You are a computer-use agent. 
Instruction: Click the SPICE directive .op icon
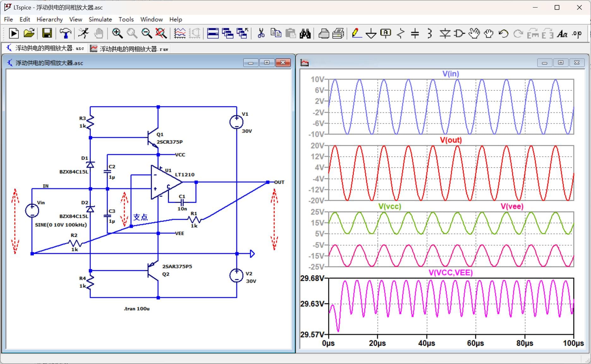coord(577,33)
